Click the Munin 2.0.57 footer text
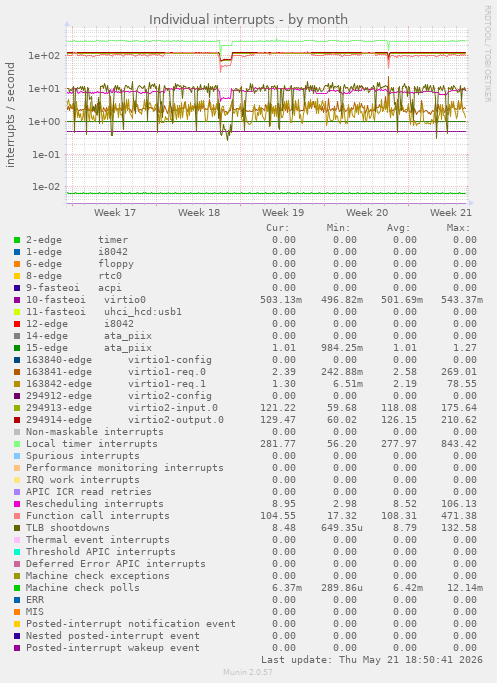 pos(248,672)
